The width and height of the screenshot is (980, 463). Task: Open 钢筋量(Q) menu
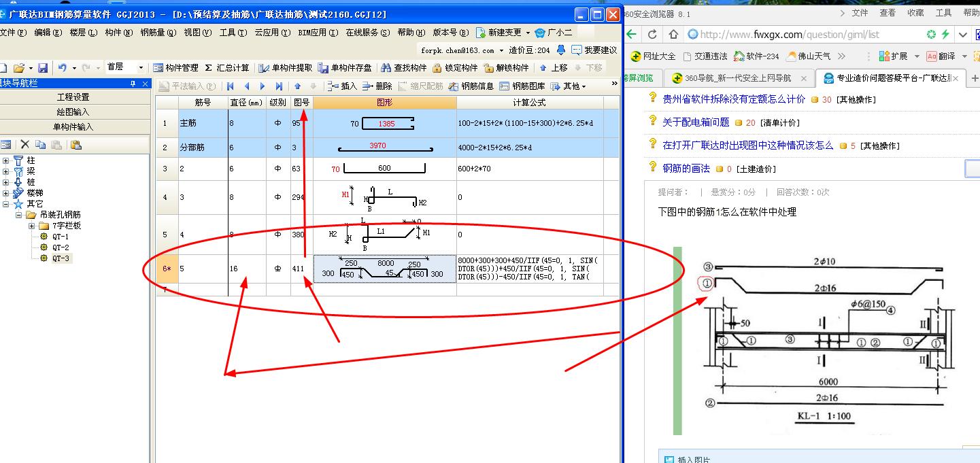[x=158, y=33]
